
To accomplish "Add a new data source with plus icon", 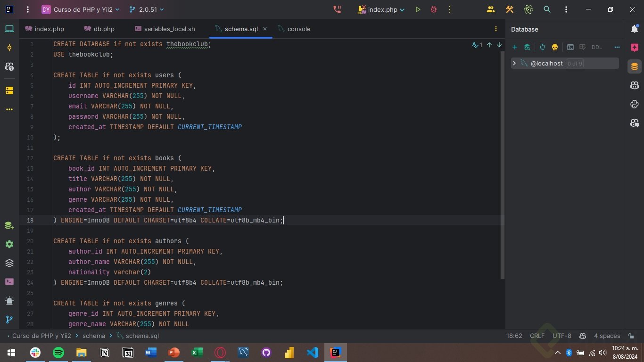I will (515, 47).
